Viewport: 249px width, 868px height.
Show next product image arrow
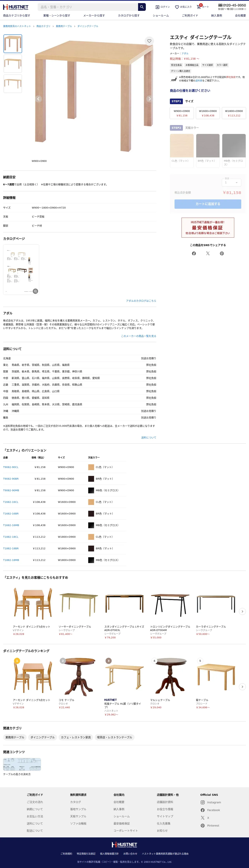click(x=150, y=99)
